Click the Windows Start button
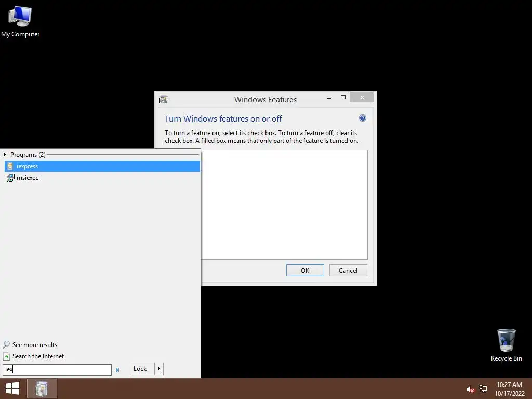The image size is (532, 399). coord(12,389)
